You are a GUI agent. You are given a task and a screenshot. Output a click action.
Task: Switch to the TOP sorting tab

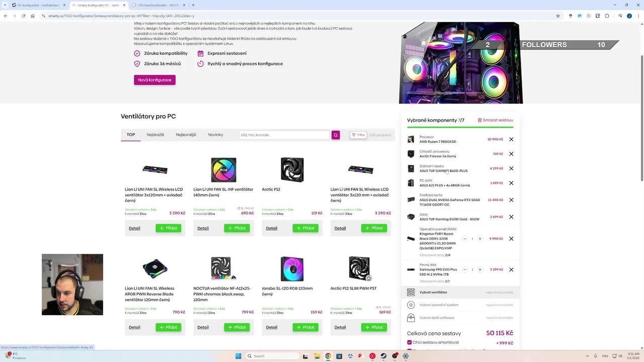[131, 135]
